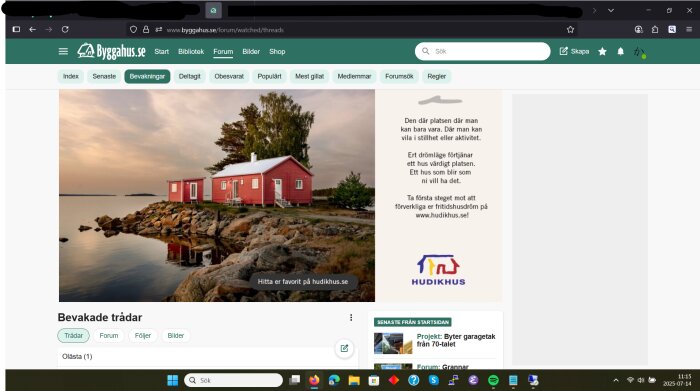700x391 pixels.
Task: Click the Olästa (1) entry
Action: (x=77, y=356)
